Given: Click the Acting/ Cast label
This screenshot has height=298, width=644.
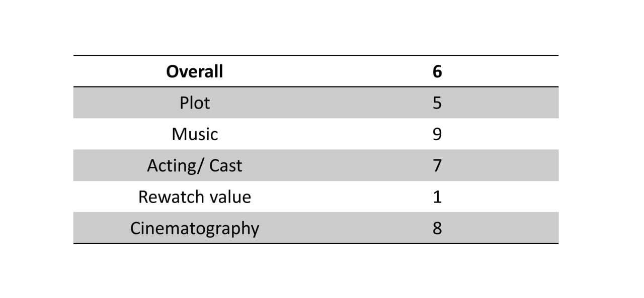Looking at the screenshot, I should click(x=195, y=165).
